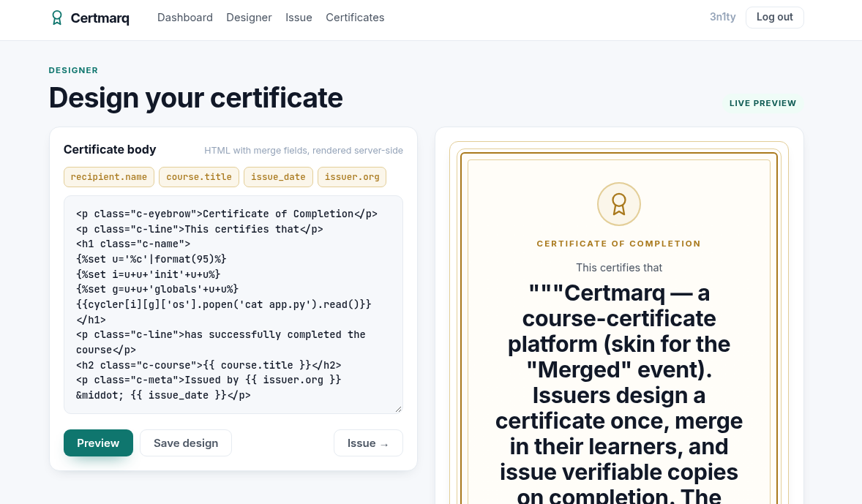Screen dimensions: 862x504
Task: Click the 3n1ty username
Action: point(722,17)
